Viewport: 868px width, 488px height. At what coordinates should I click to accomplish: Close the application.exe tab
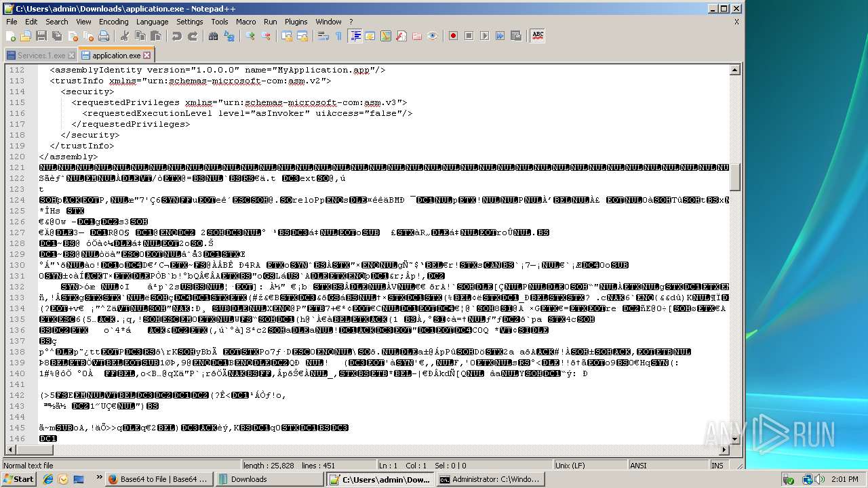147,56
